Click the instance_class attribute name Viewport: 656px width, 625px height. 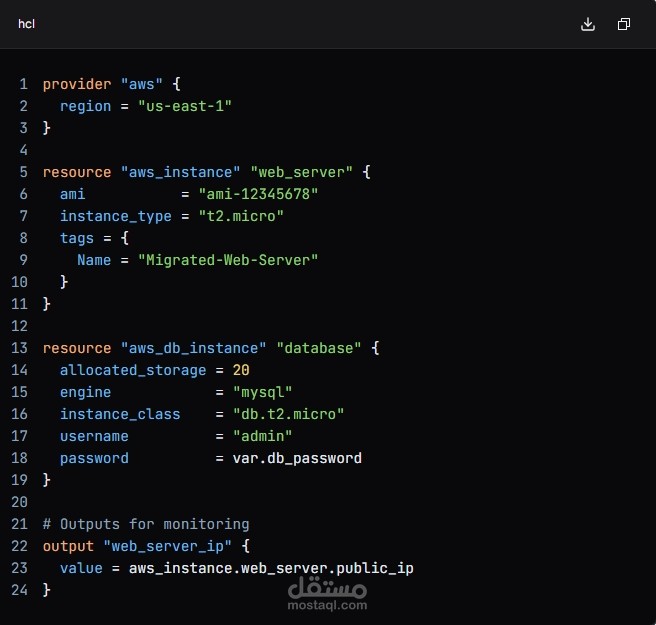coord(120,414)
